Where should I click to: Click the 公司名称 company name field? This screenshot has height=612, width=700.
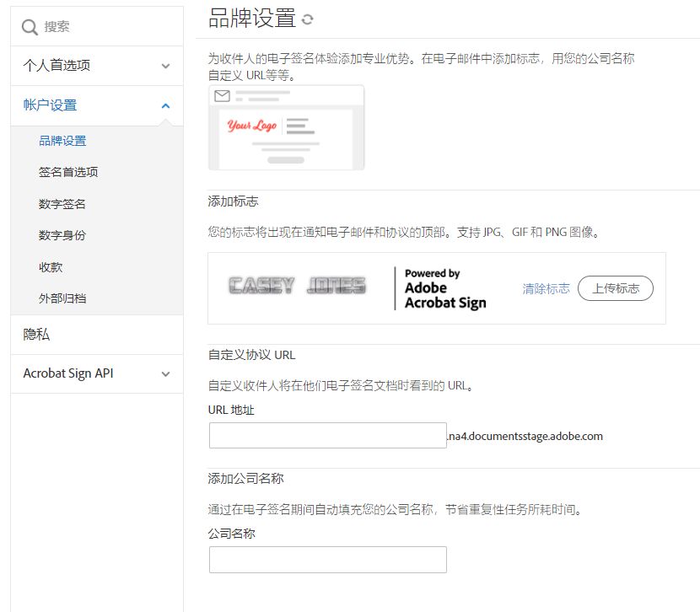[327, 559]
